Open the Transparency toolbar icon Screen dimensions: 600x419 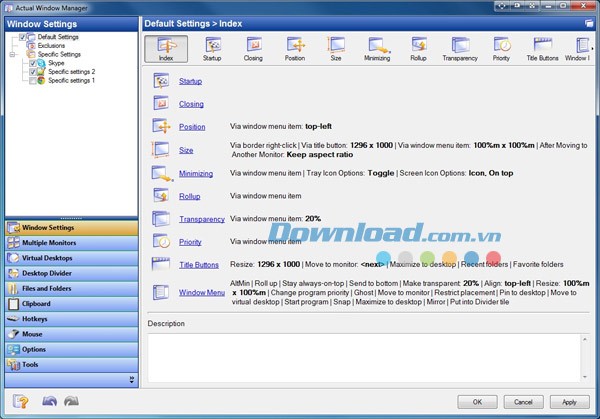460,49
